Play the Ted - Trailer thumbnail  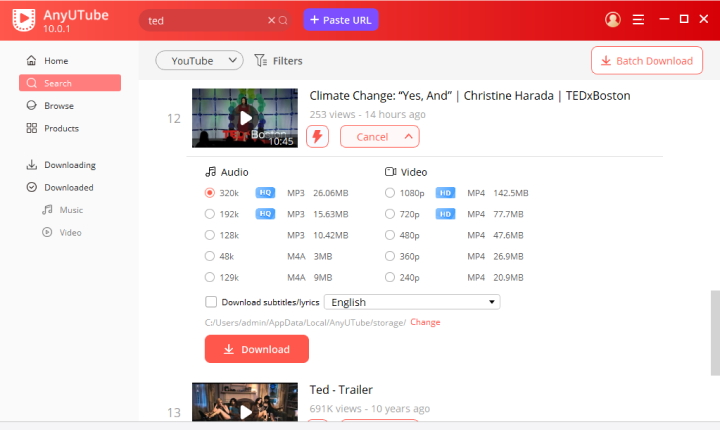pos(245,402)
